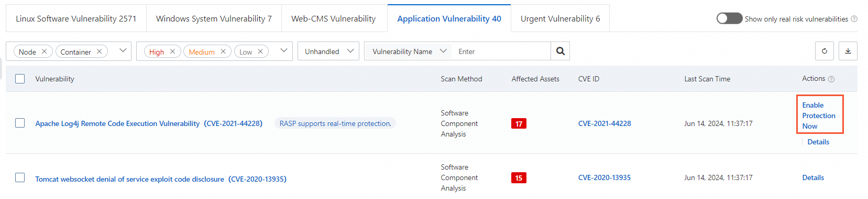868x199 pixels.
Task: Click affected assets badge 15
Action: (519, 177)
